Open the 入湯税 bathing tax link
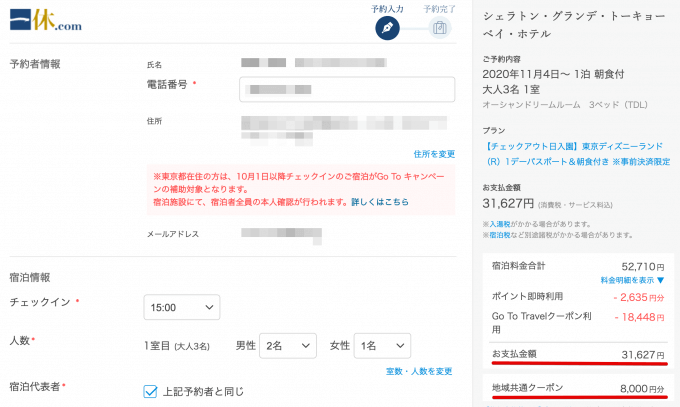 (500, 224)
